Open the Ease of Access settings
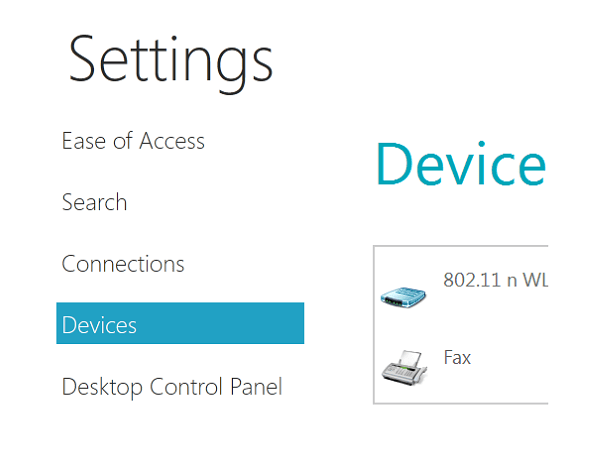The width and height of the screenshot is (600, 467). pyautogui.click(x=133, y=141)
